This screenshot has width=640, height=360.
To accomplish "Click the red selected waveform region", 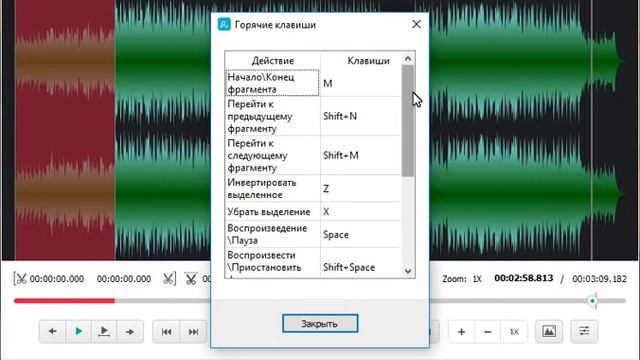I will click(65, 130).
